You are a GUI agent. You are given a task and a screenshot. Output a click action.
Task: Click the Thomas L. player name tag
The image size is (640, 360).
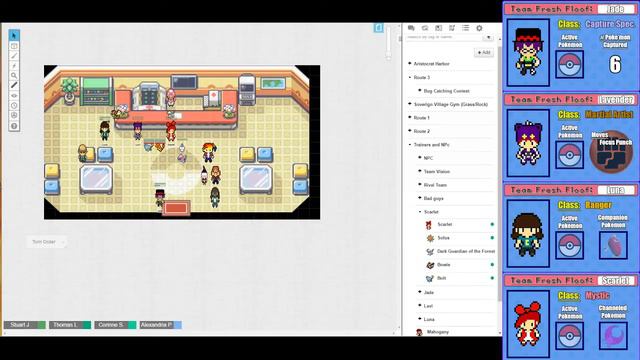coord(66,325)
